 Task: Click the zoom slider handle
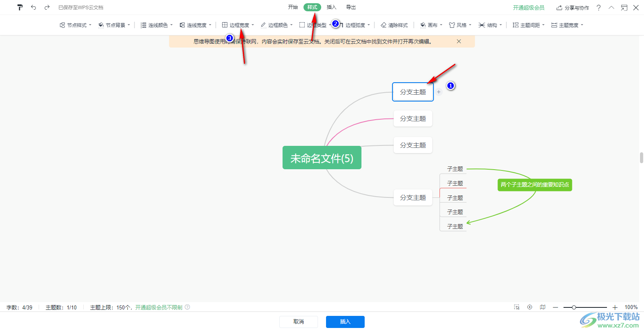574,307
